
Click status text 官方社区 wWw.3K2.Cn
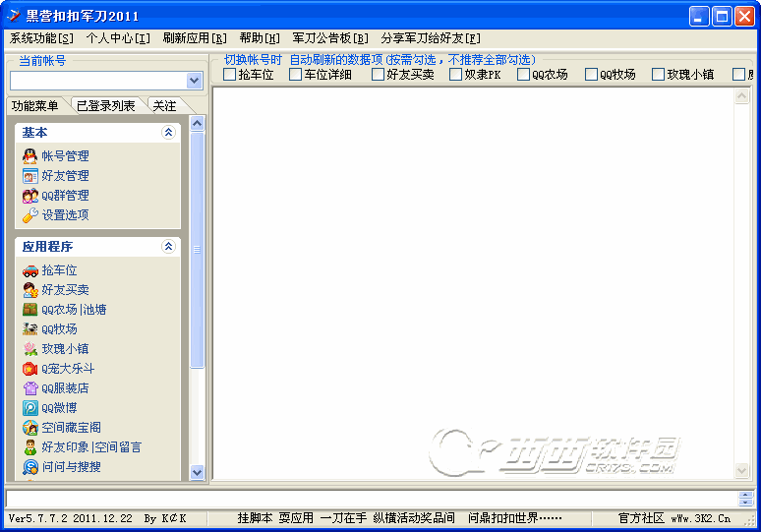pyautogui.click(x=674, y=518)
